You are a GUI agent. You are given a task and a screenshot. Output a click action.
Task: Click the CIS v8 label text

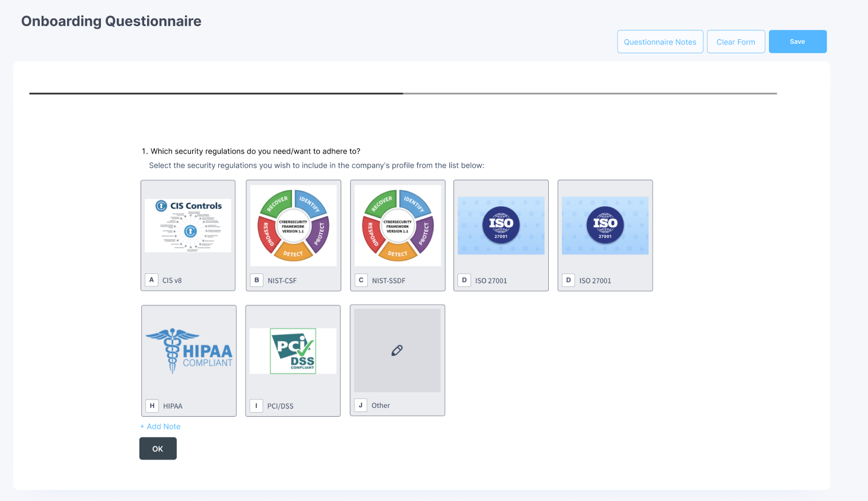(x=172, y=280)
